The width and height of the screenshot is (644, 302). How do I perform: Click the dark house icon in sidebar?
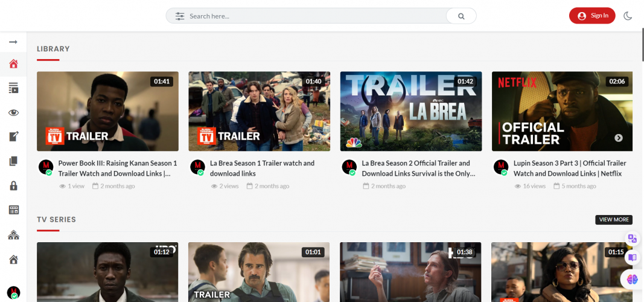coord(13,259)
